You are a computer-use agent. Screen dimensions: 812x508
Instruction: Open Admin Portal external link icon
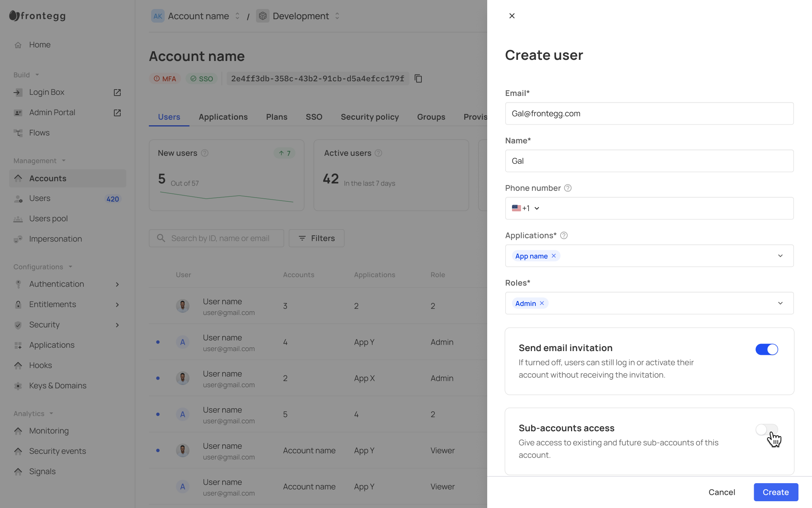(117, 113)
